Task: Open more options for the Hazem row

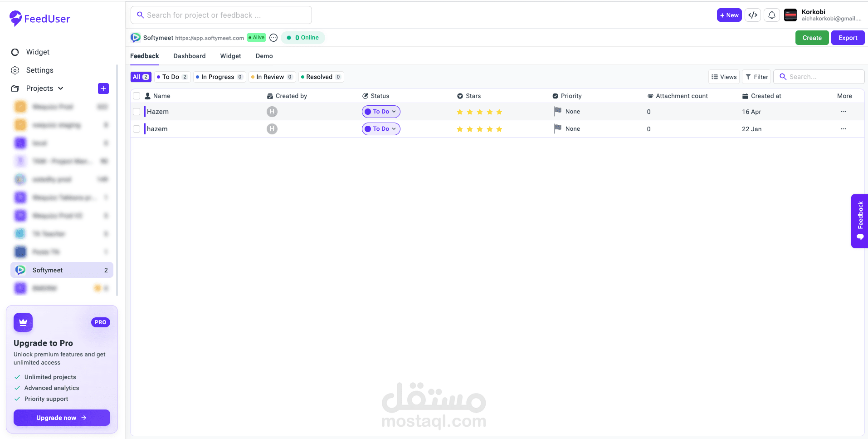Action: pyautogui.click(x=843, y=112)
